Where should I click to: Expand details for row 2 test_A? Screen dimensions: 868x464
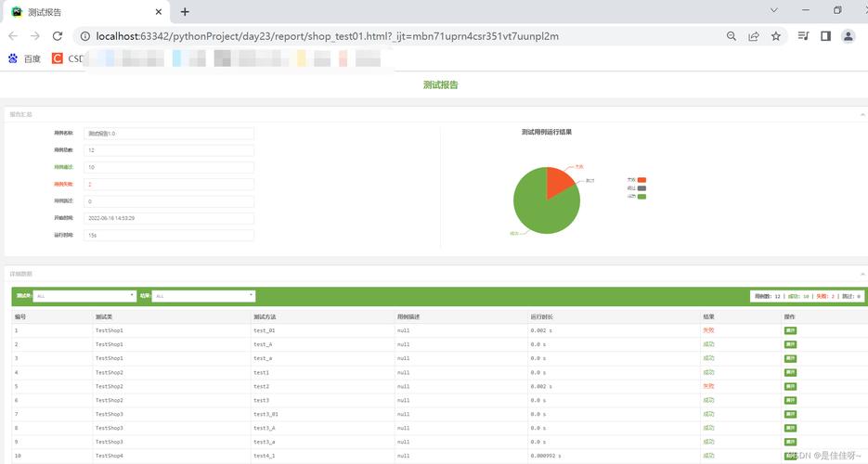coord(791,344)
